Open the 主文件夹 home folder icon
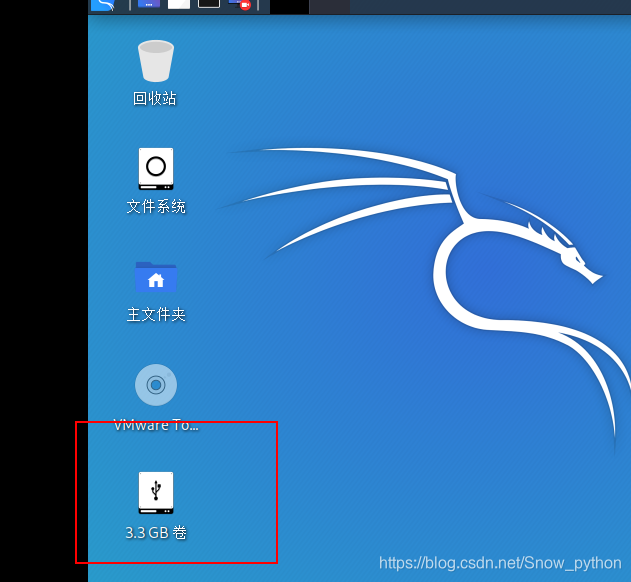The height and width of the screenshot is (582, 631). [156, 277]
